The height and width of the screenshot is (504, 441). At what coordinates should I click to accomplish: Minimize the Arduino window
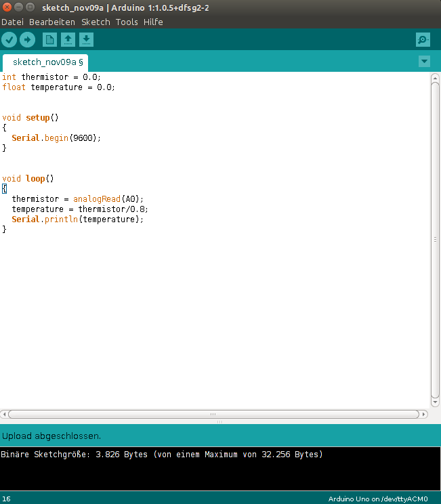19,7
